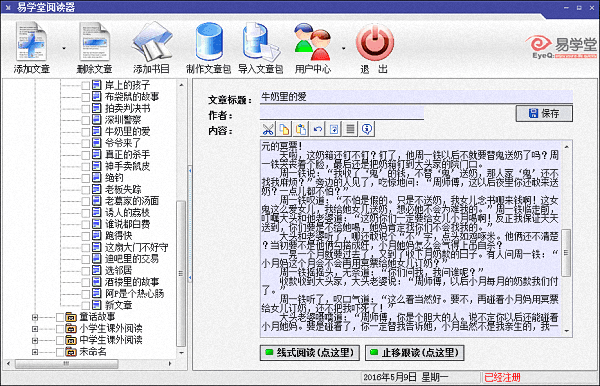Click the tree panel's horizontal scrollbar thumb

(66, 363)
